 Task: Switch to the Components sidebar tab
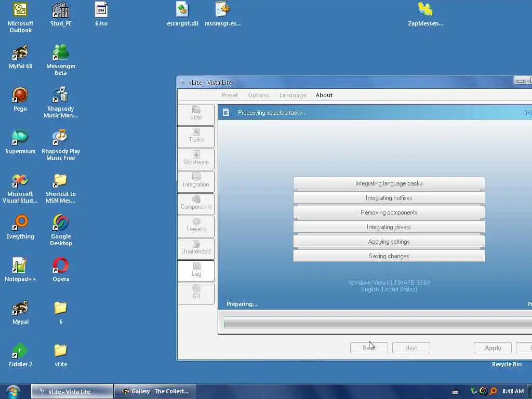196,204
